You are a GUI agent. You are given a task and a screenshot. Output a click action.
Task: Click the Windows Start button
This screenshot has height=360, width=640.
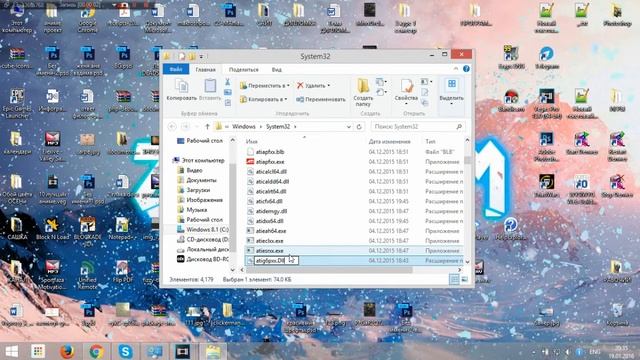(x=11, y=351)
